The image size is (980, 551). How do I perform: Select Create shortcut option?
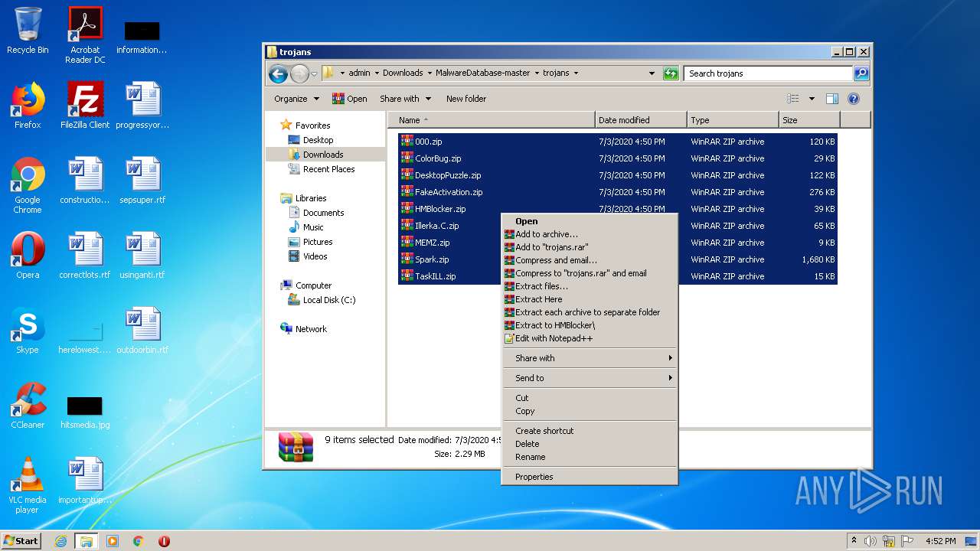pyautogui.click(x=590, y=431)
